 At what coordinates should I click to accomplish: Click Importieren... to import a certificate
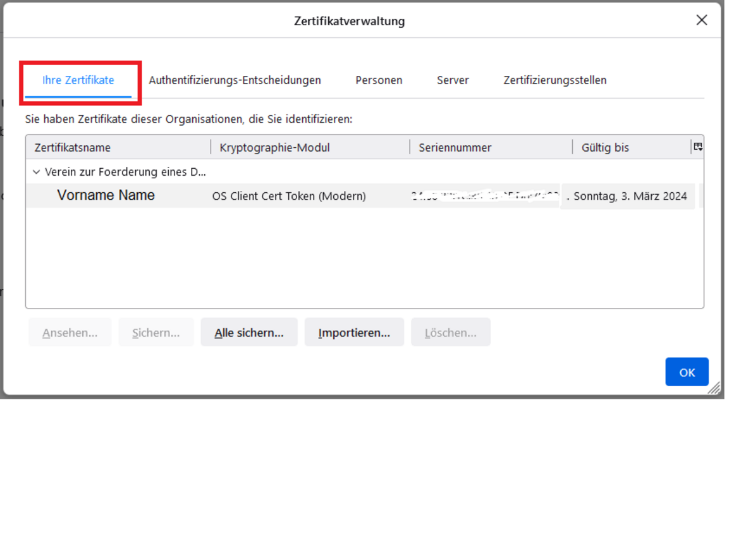click(354, 332)
